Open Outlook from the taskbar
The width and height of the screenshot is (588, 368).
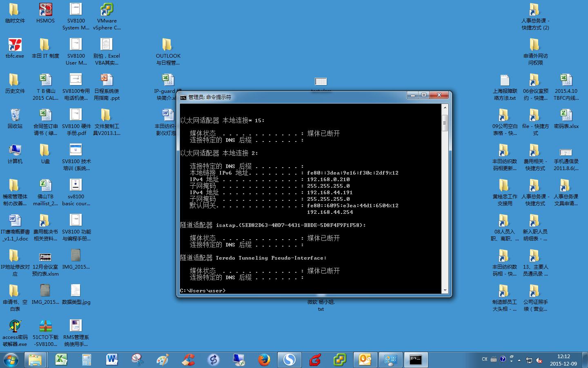tap(365, 360)
